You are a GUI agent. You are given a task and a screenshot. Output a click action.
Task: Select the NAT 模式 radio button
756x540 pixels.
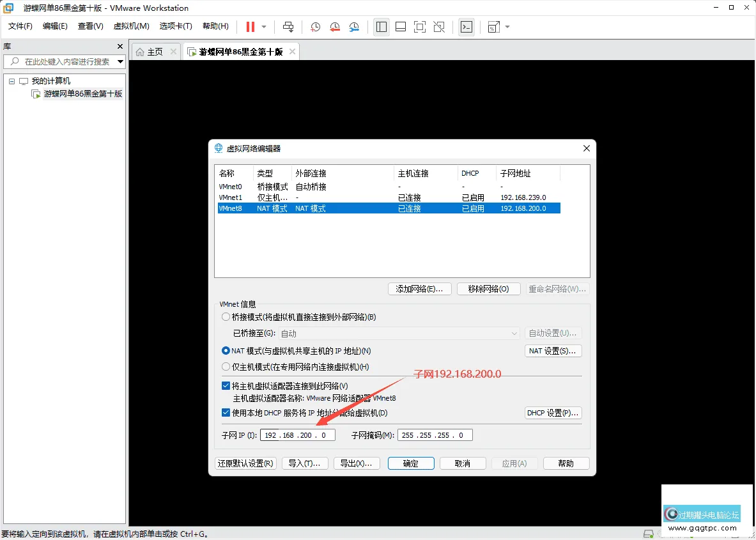226,350
